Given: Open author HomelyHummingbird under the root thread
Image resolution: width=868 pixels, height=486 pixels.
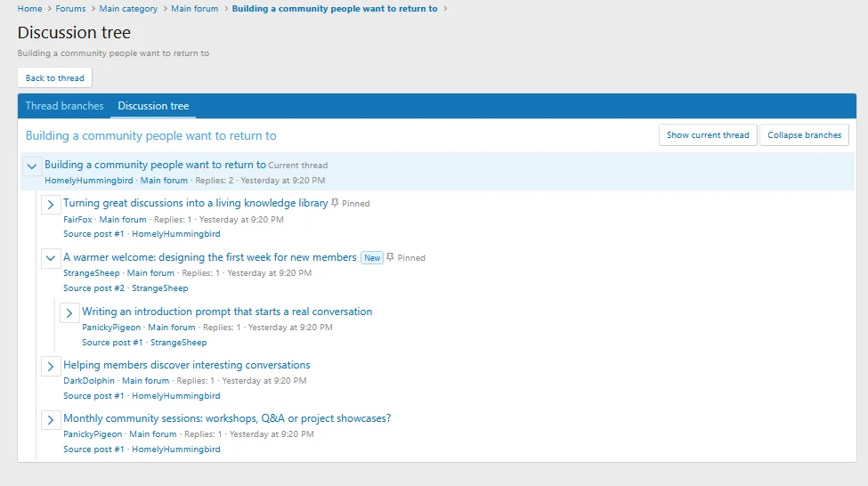Looking at the screenshot, I should tap(88, 181).
